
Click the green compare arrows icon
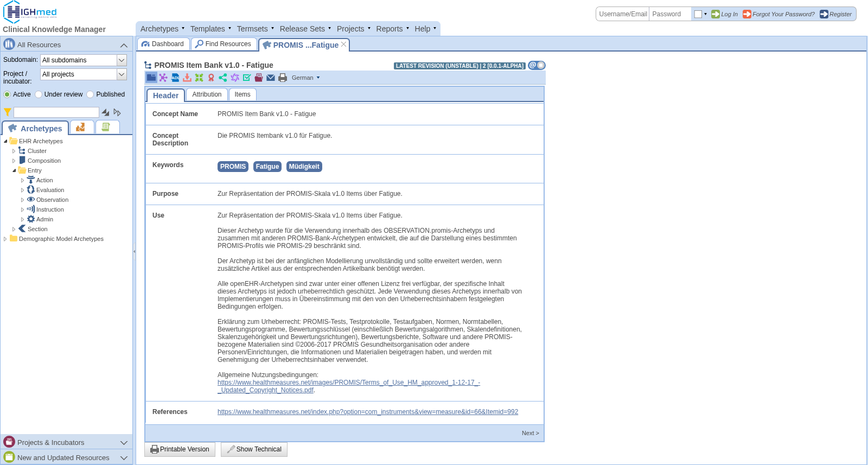(199, 78)
